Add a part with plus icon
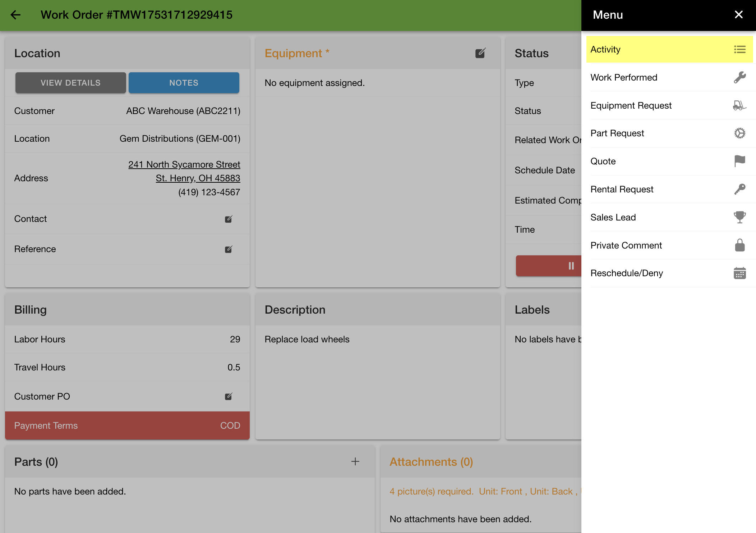Image resolution: width=756 pixels, height=533 pixels. 355,461
